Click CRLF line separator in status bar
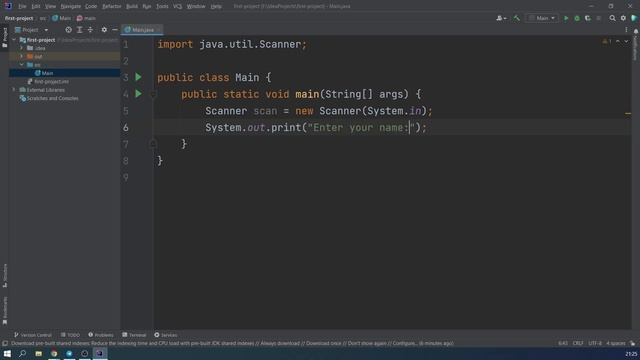Image resolution: width=640 pixels, height=360 pixels. point(578,344)
